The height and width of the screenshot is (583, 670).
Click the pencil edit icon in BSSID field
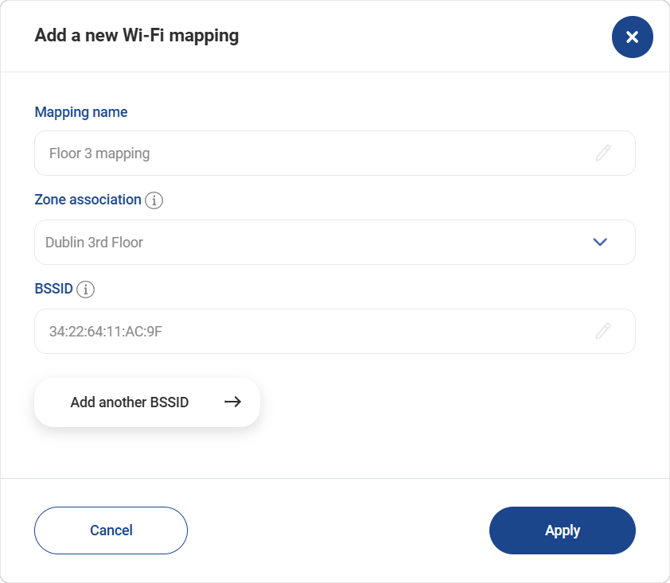click(603, 331)
